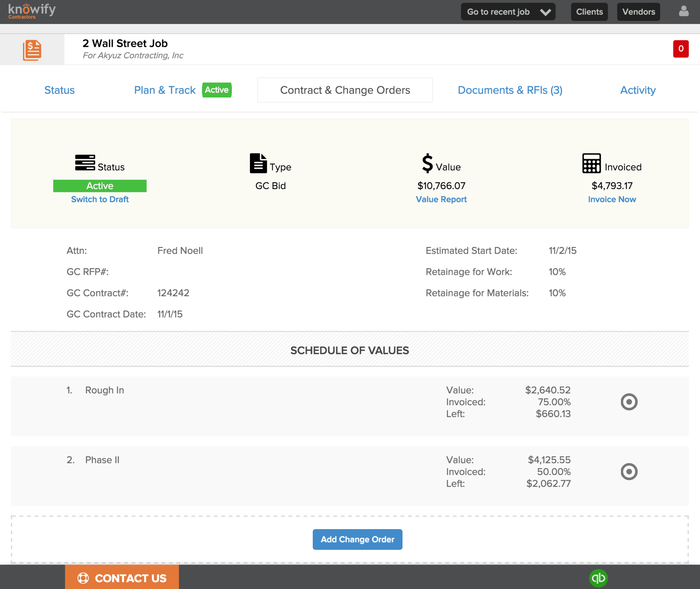The image size is (700, 589).
Task: Click Switch to Draft
Action: (x=100, y=199)
